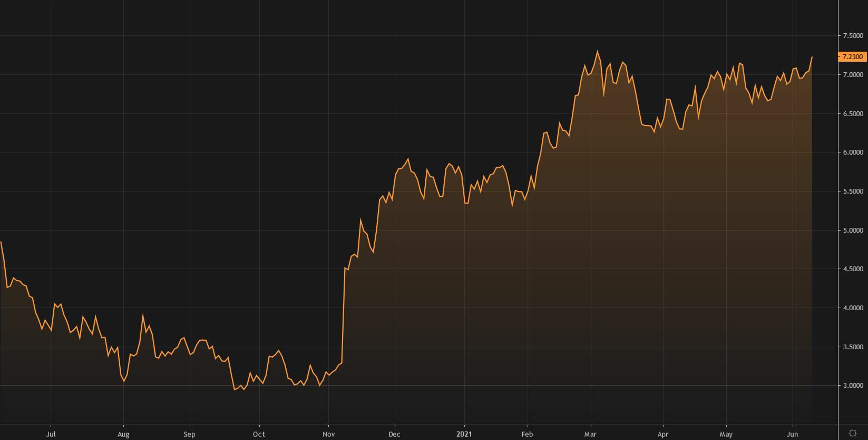Viewport: 868px width, 440px height.
Task: Click the Jul label on time axis
Action: 51,434
